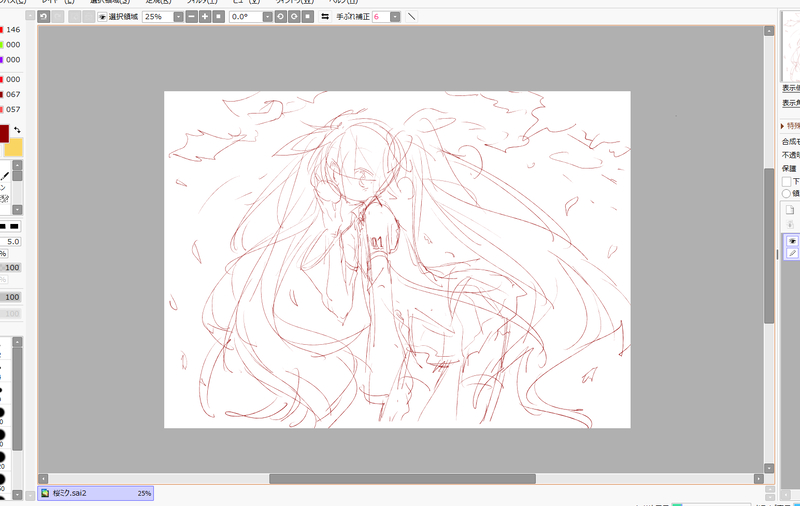Click the up arrow of the vertical scrollbar
Viewport: 800px width, 506px height.
769,31
